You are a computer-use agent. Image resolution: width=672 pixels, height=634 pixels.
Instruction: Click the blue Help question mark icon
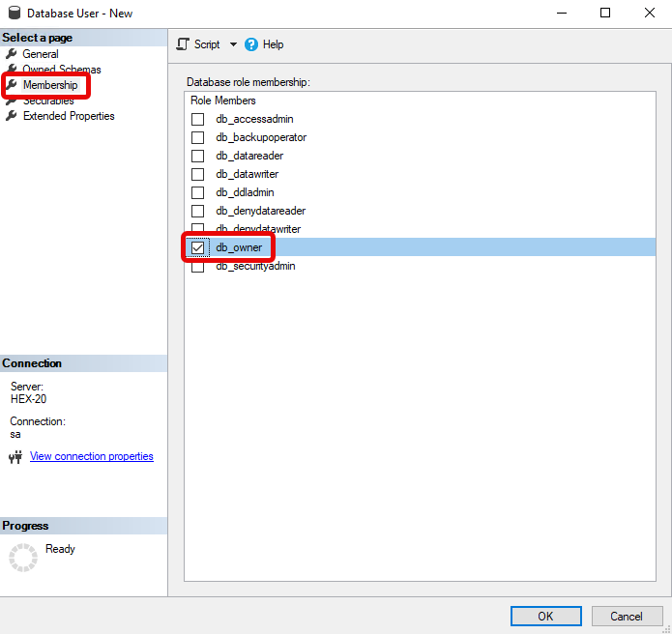coord(251,44)
